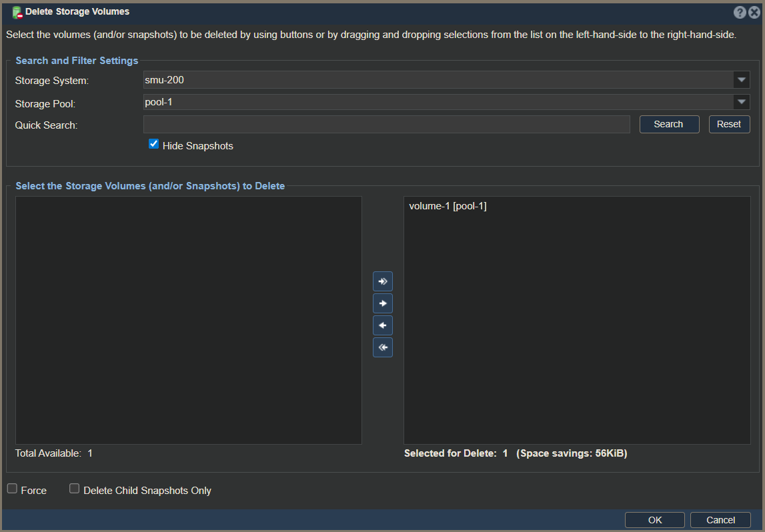Click the Storage Pool label
The width and height of the screenshot is (765, 532).
tap(45, 103)
